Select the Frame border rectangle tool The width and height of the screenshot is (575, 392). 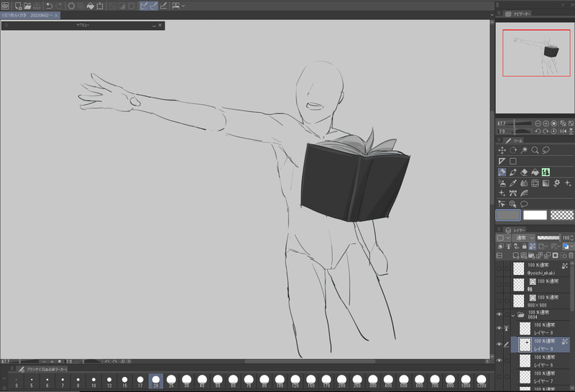[x=513, y=162]
